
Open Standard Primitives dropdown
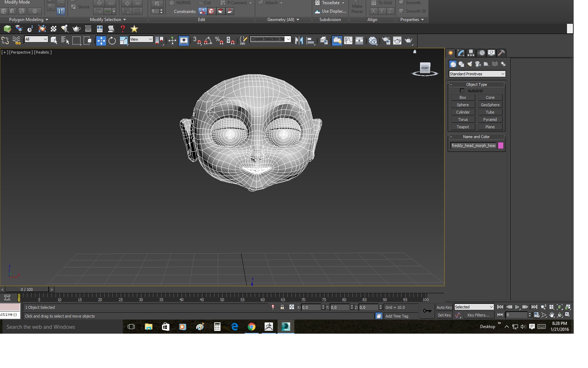pos(477,74)
